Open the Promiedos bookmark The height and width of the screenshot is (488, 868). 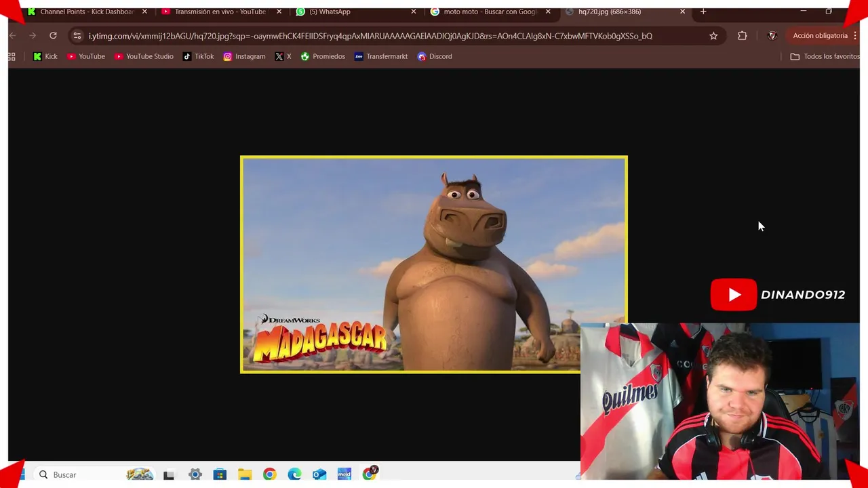tap(323, 56)
